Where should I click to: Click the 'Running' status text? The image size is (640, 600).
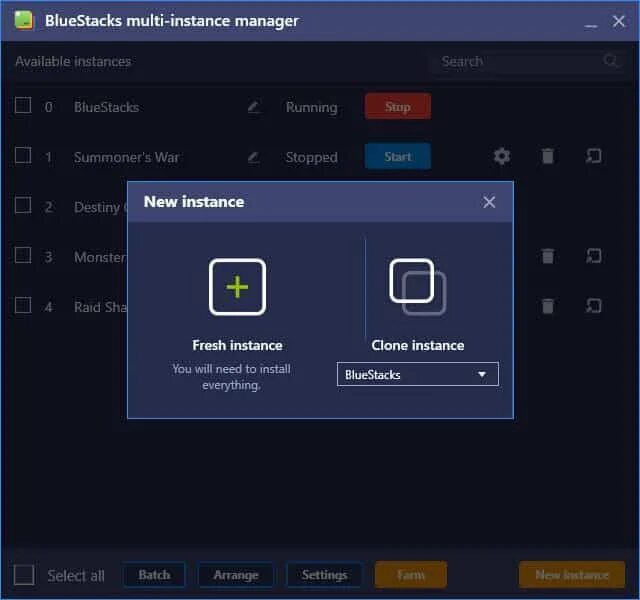pyautogui.click(x=312, y=108)
